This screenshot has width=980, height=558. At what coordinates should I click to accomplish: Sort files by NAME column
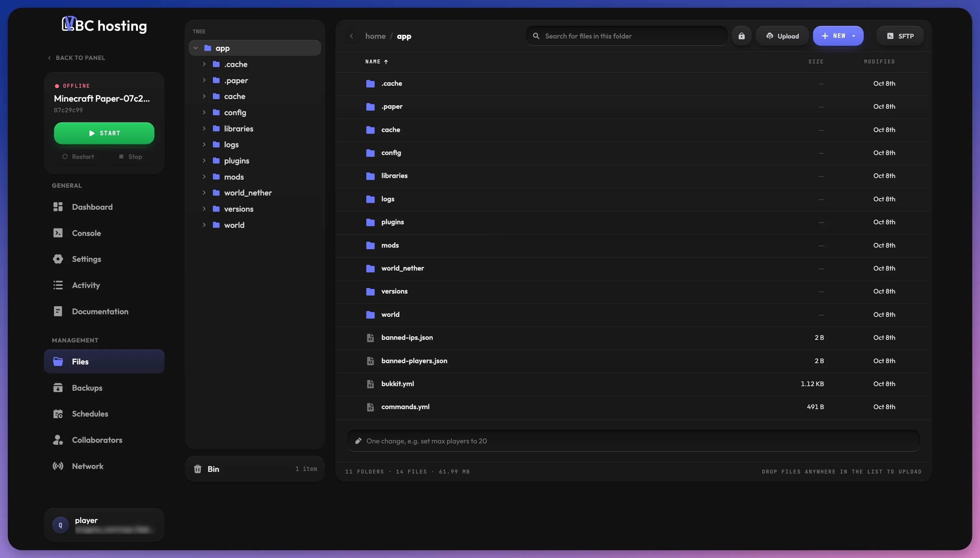click(x=377, y=62)
